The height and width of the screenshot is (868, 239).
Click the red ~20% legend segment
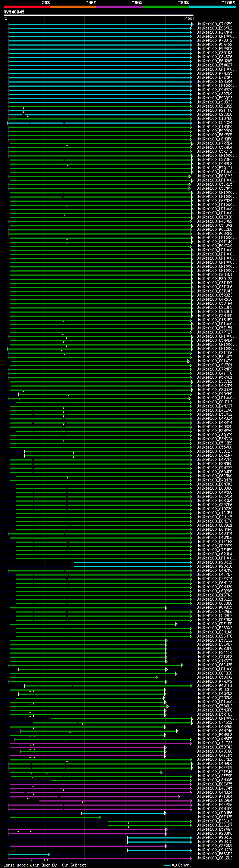tap(27, 7)
